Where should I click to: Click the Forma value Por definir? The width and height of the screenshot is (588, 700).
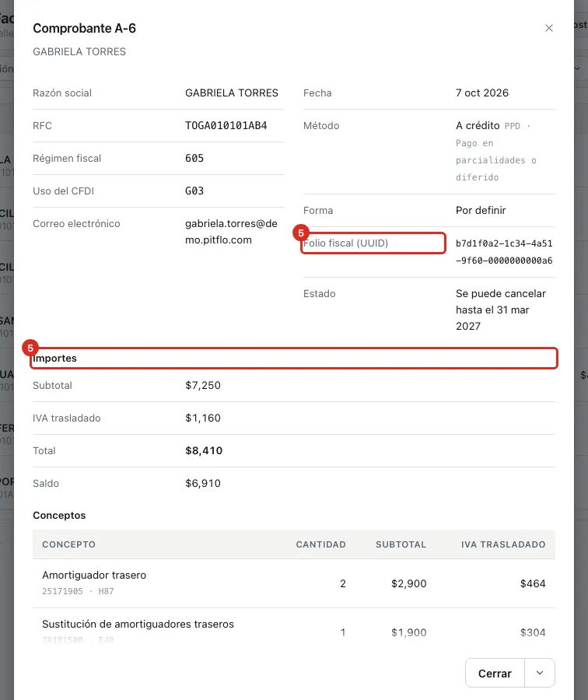(481, 210)
